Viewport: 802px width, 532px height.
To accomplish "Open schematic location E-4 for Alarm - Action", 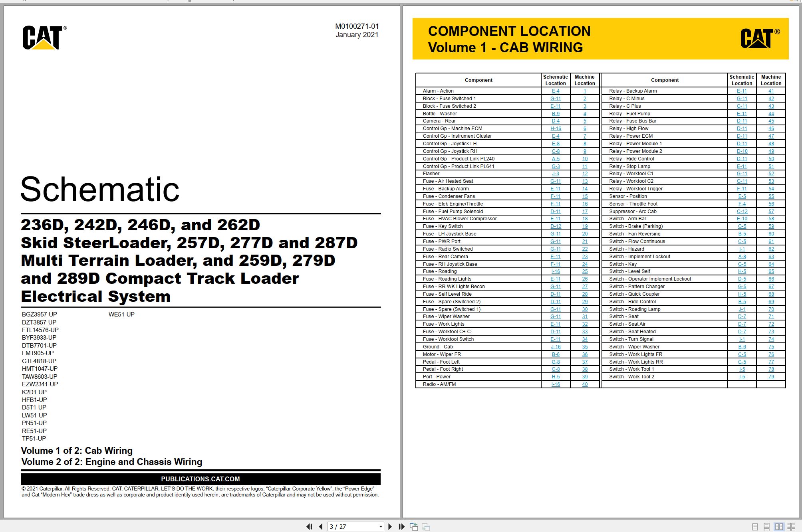I will pos(556,91).
